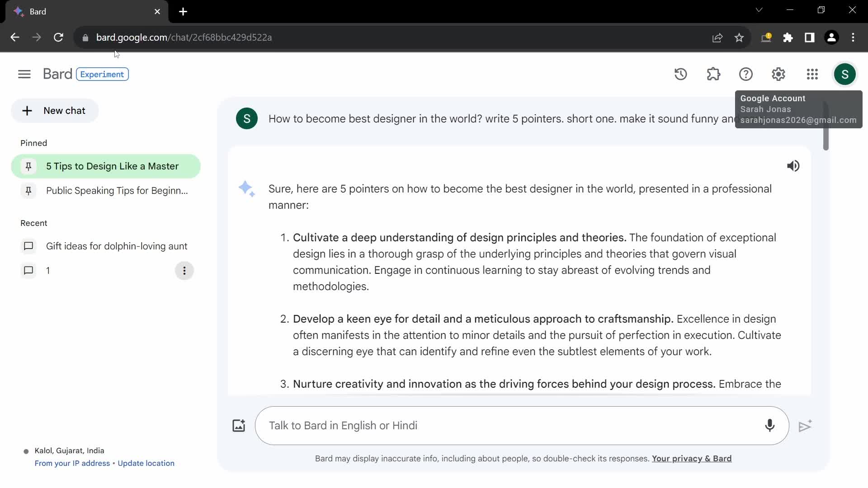Image resolution: width=868 pixels, height=488 pixels.
Task: Open the Google apps grid
Action: (812, 74)
